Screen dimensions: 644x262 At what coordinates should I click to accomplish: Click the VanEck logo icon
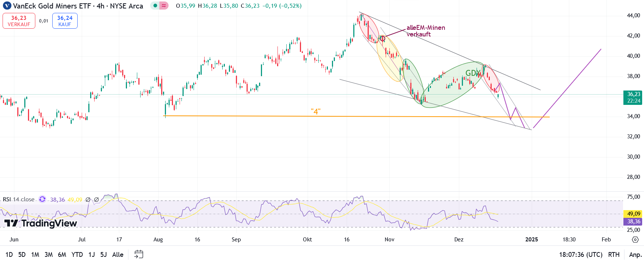(7, 6)
